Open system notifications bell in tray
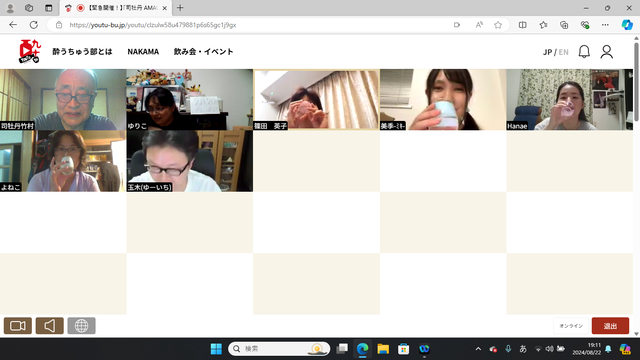The width and height of the screenshot is (640, 360). click(x=608, y=349)
